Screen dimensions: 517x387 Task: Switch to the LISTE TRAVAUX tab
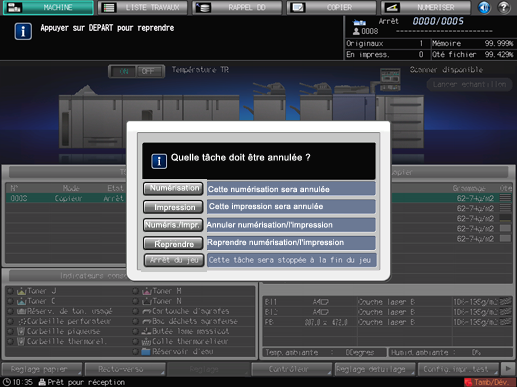tap(143, 7)
